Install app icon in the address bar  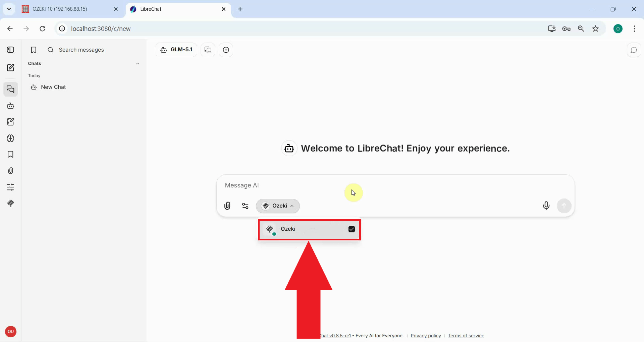[x=552, y=29]
